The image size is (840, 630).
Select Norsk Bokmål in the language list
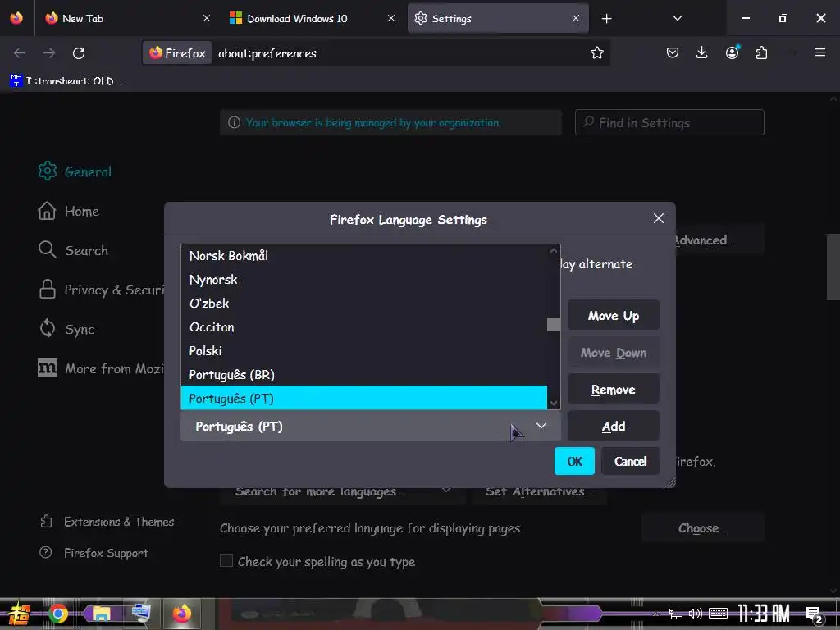coord(363,256)
